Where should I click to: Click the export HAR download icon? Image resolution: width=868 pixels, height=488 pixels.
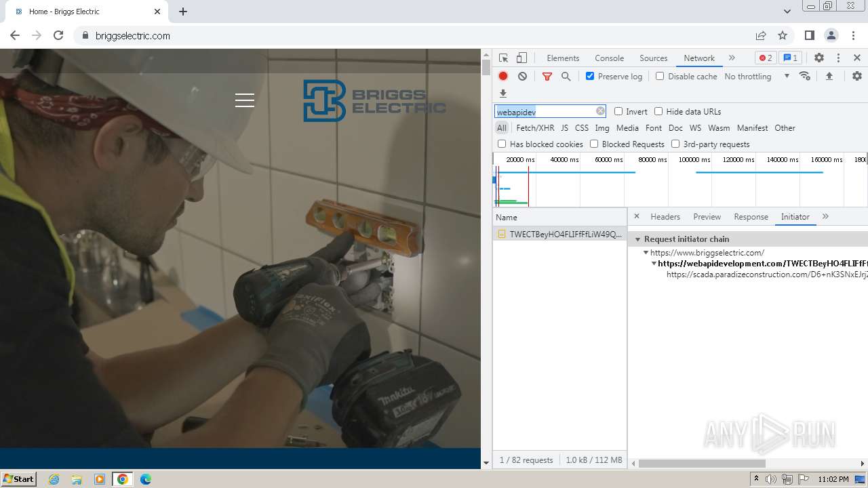pos(503,94)
